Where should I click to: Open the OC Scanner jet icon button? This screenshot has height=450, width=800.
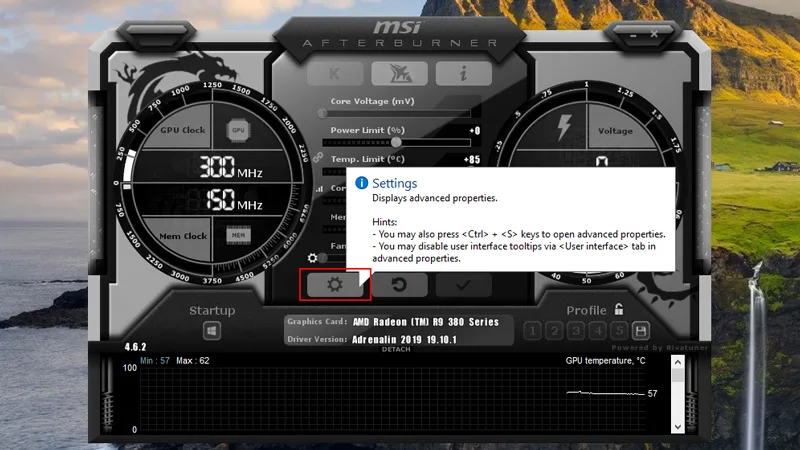pyautogui.click(x=399, y=73)
